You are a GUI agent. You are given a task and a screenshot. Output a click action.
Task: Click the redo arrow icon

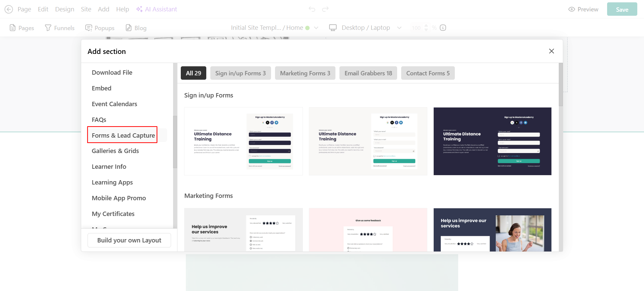click(325, 9)
